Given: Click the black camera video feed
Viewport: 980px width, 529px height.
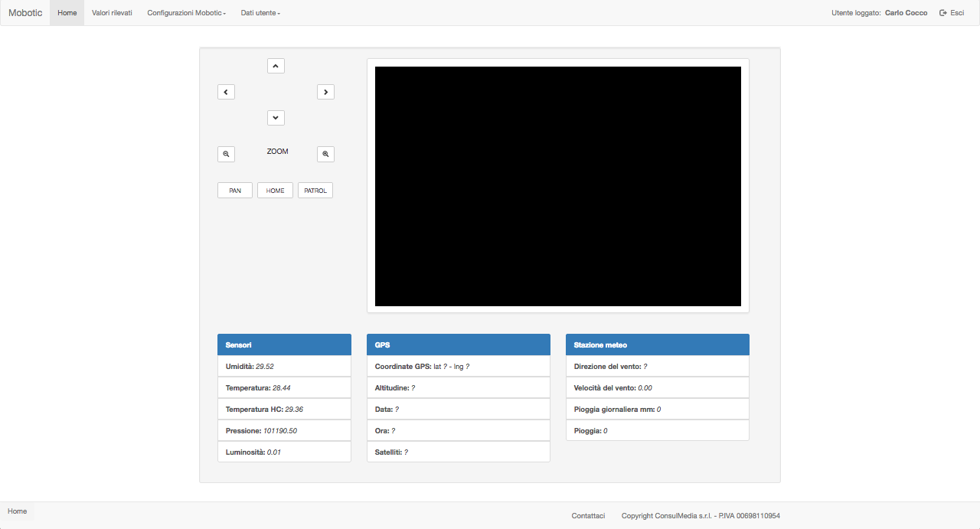Looking at the screenshot, I should 558,186.
